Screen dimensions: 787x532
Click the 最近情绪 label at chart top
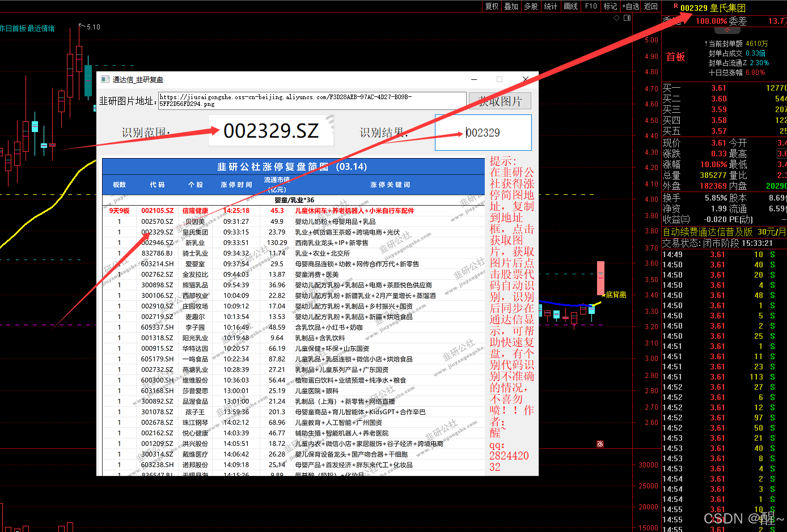click(41, 28)
